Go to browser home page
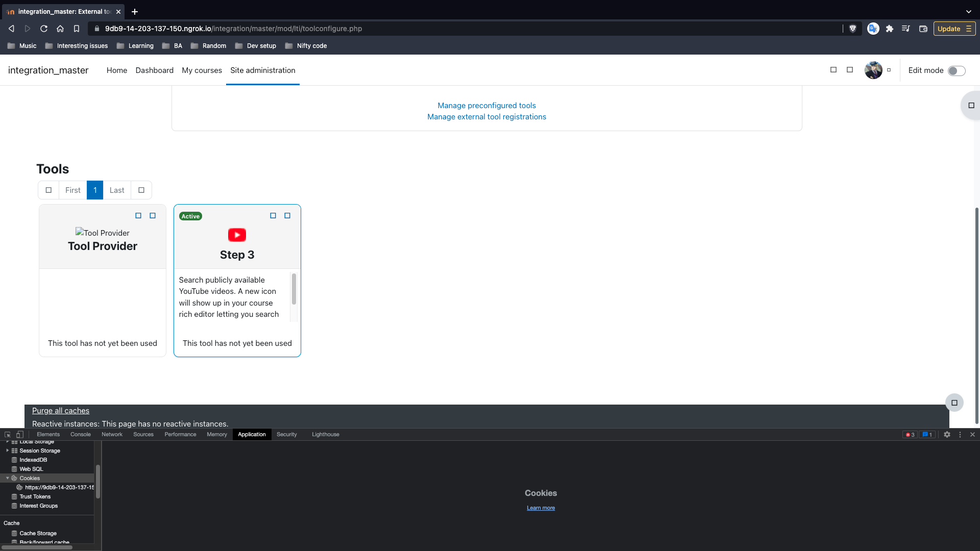 click(60, 29)
